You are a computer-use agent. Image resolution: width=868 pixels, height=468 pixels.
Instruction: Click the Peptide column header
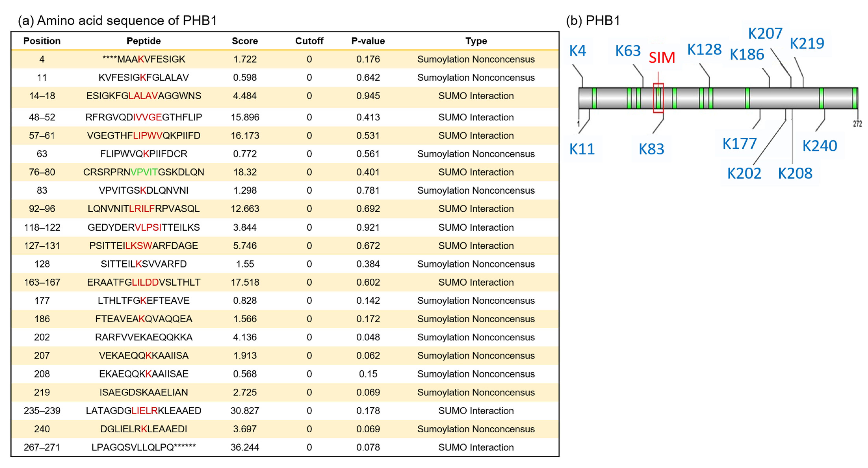tap(144, 41)
